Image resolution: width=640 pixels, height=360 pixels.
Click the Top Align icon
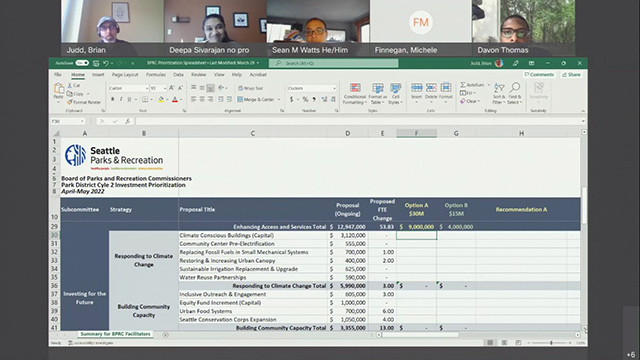(x=193, y=88)
